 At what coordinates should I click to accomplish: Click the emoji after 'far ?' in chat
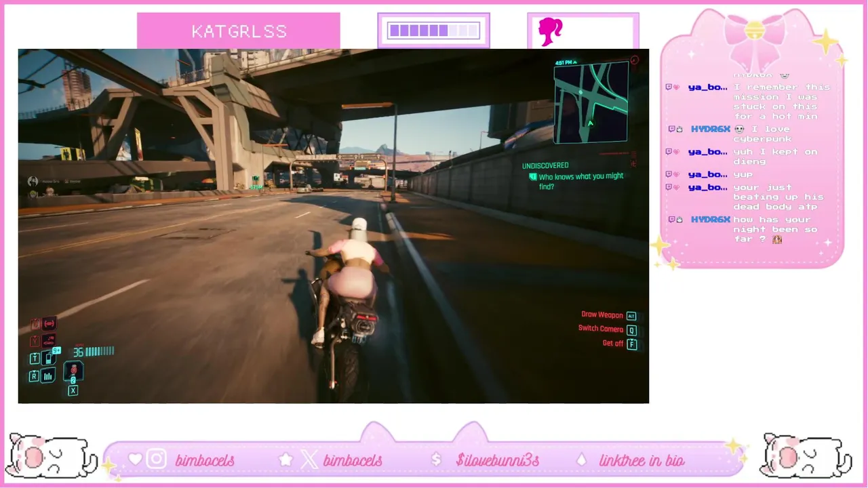[777, 239]
